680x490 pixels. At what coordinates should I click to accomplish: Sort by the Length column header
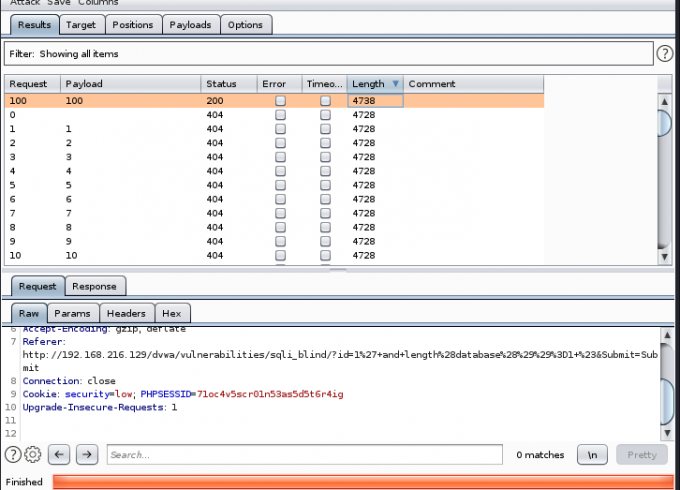point(375,84)
